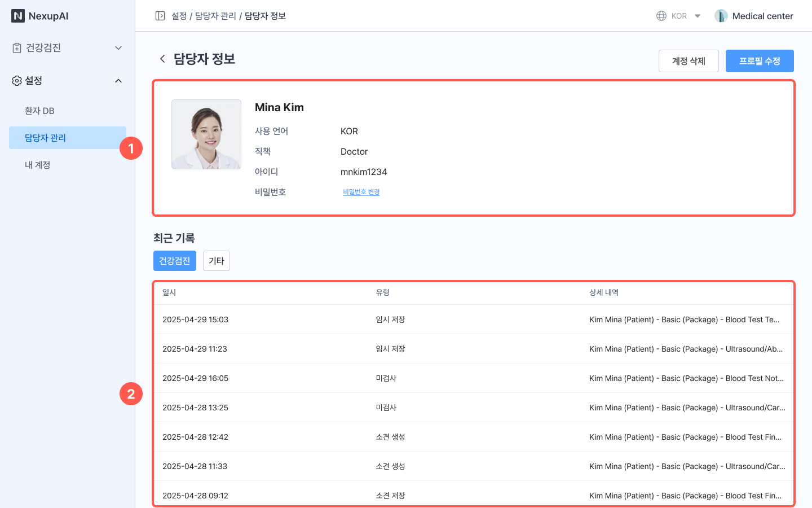
Task: Open the KOR language dropdown arrow
Action: (x=698, y=16)
